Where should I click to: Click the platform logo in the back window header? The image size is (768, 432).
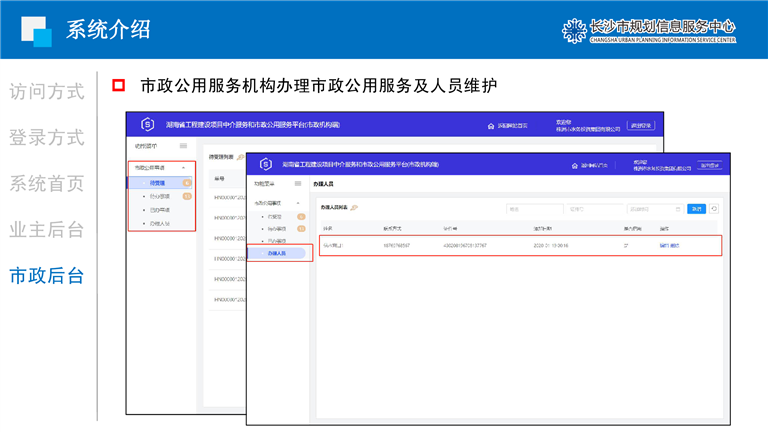tap(147, 125)
